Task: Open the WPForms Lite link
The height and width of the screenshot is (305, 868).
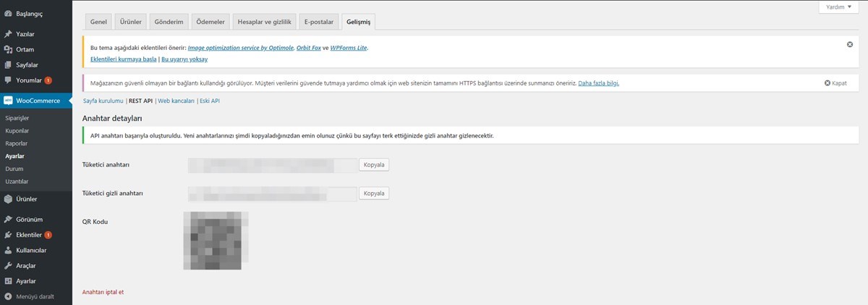Action: 349,48
